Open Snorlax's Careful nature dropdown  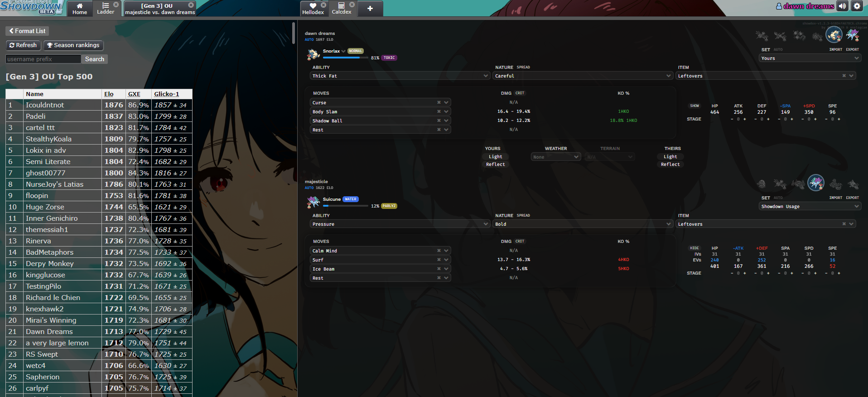click(583, 76)
